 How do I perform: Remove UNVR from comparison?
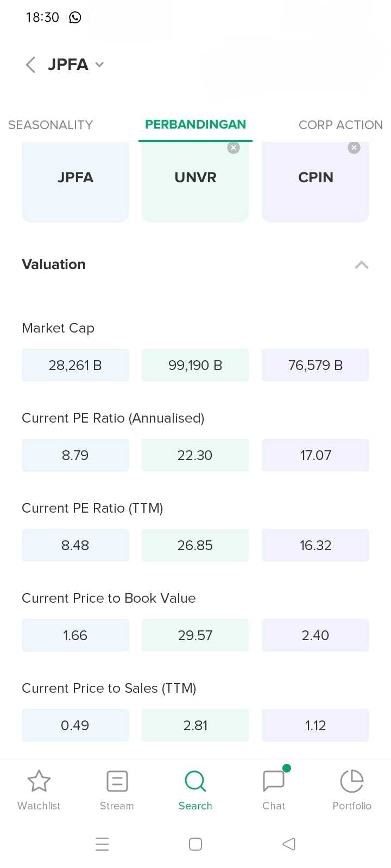pos(234,148)
